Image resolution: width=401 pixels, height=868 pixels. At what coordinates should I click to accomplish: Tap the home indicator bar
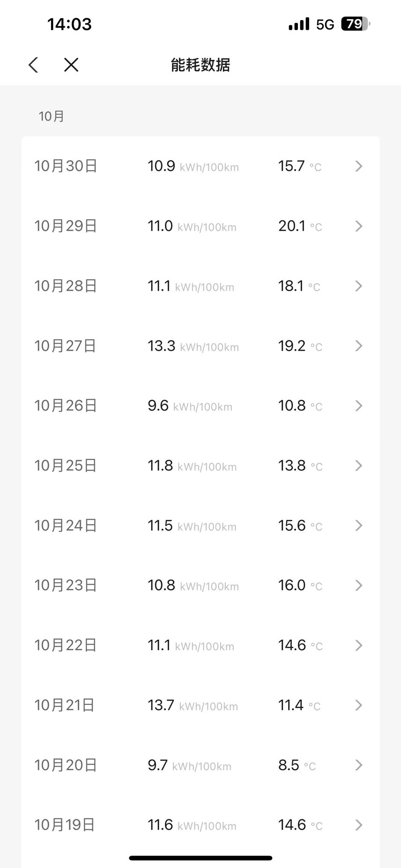200,858
